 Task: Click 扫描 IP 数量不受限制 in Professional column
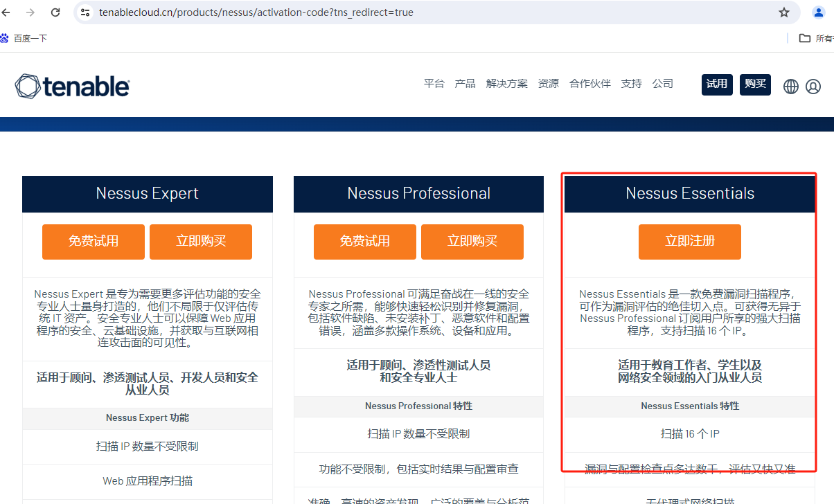419,434
